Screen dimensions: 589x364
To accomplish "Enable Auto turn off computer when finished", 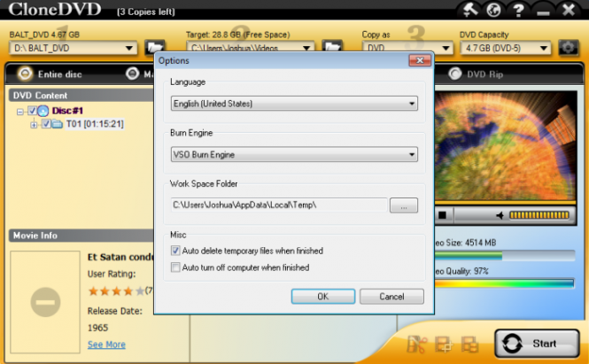I will tap(175, 267).
